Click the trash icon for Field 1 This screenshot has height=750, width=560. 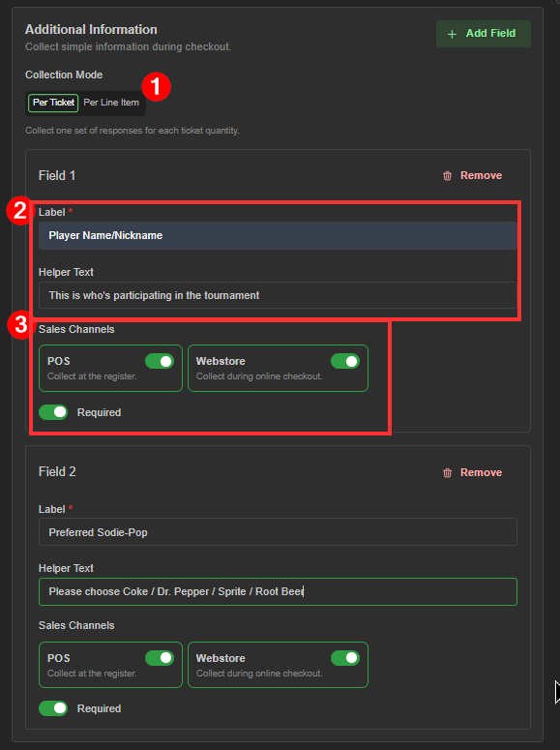point(447,176)
